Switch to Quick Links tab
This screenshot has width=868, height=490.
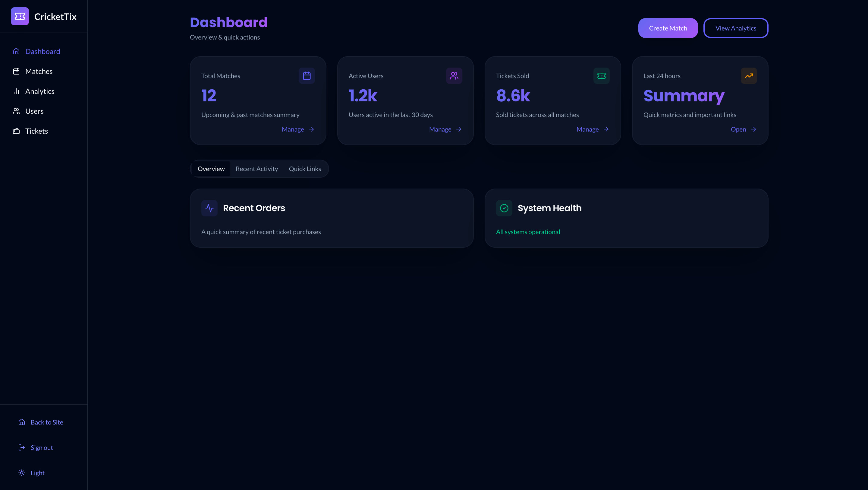305,169
